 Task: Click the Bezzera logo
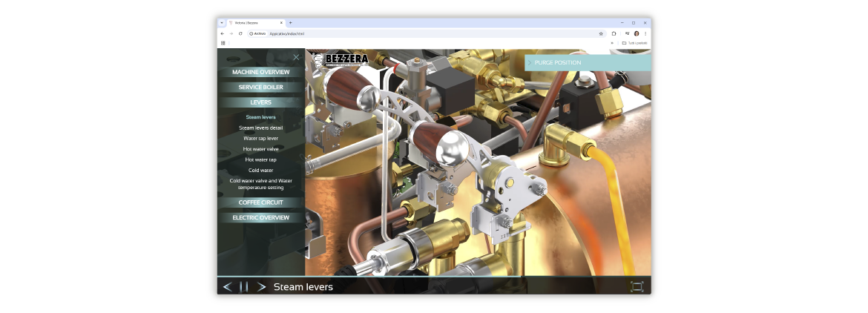tap(340, 60)
